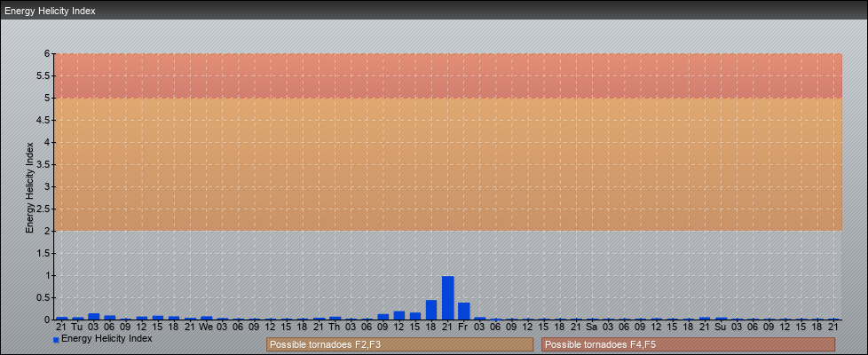Click the red F4,F5 danger band
The height and width of the screenshot is (355, 868).
tap(447, 75)
